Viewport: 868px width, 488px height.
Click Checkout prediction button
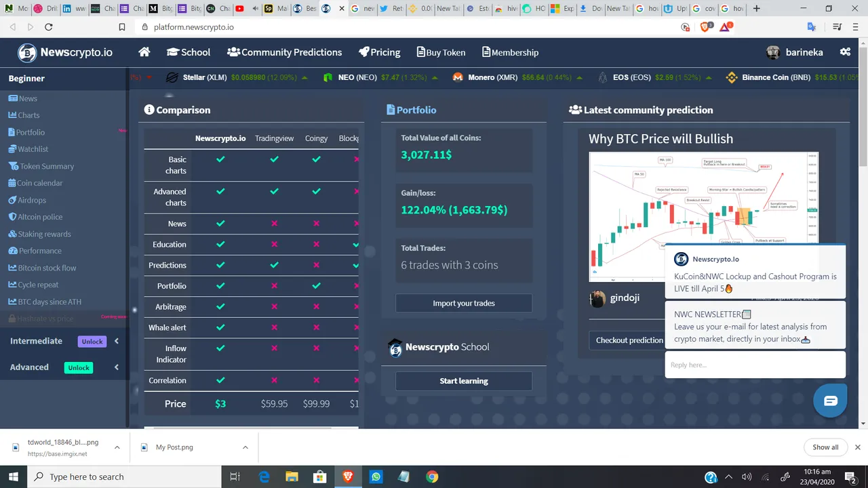click(629, 340)
